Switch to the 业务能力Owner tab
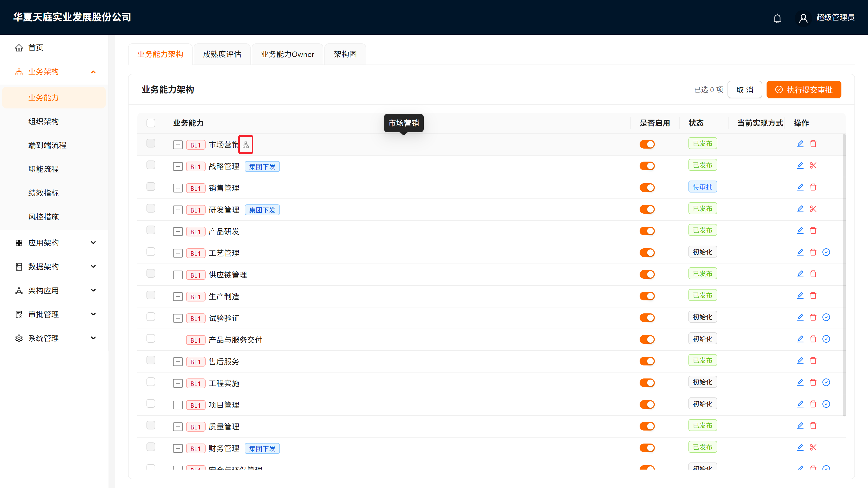The image size is (868, 488). 288,54
